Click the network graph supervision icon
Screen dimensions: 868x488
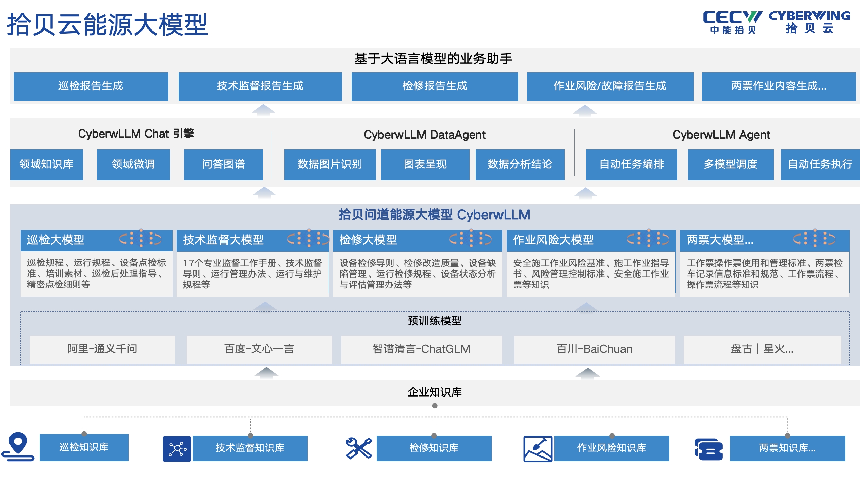tap(177, 449)
